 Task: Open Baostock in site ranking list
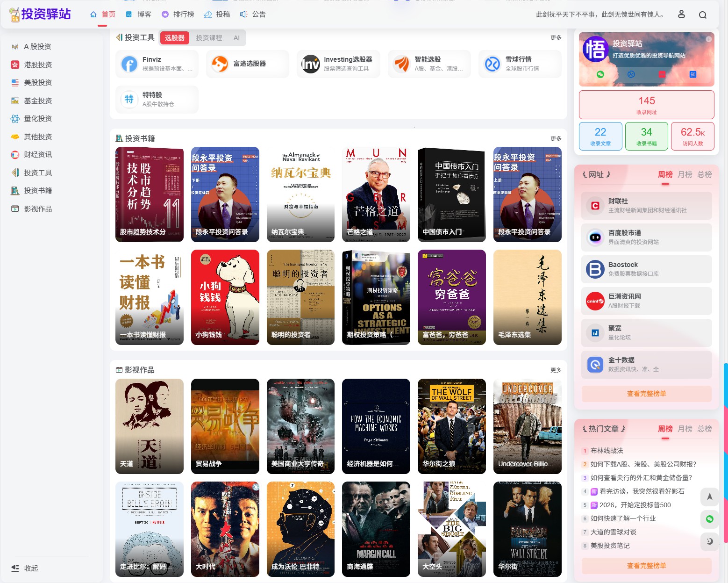click(x=647, y=269)
